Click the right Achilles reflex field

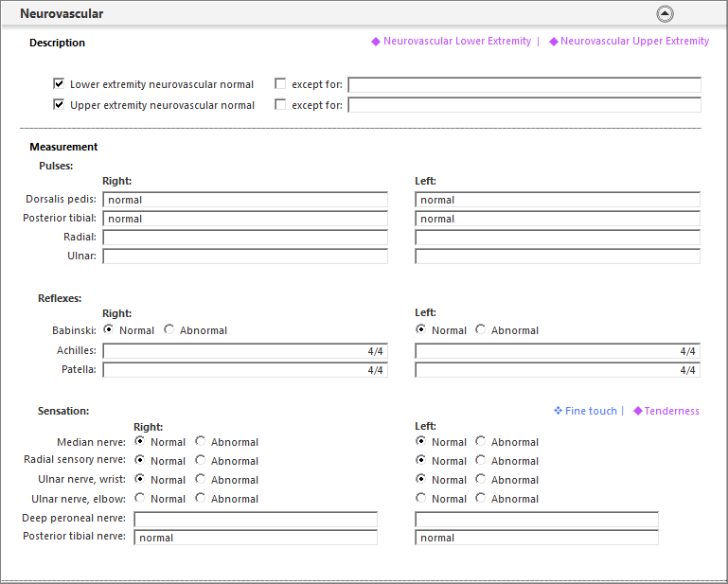pyautogui.click(x=245, y=351)
